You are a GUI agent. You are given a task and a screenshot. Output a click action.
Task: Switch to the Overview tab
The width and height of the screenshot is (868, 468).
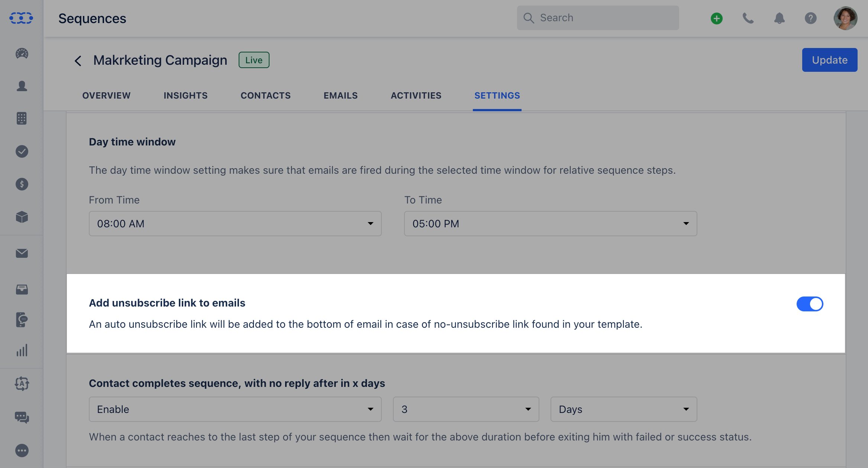[x=106, y=96]
